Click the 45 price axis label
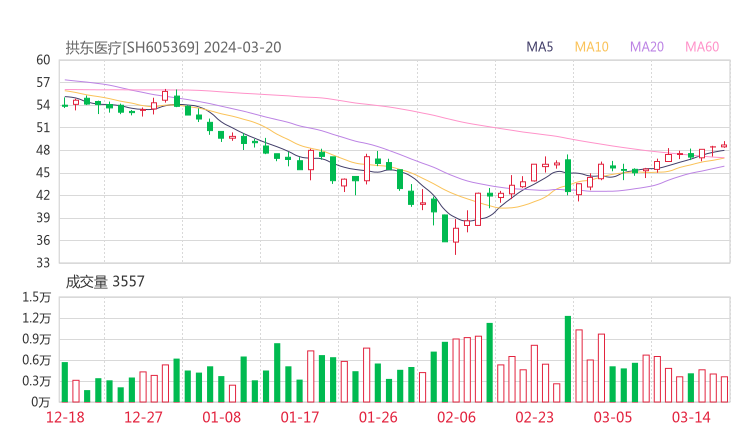 pyautogui.click(x=43, y=173)
